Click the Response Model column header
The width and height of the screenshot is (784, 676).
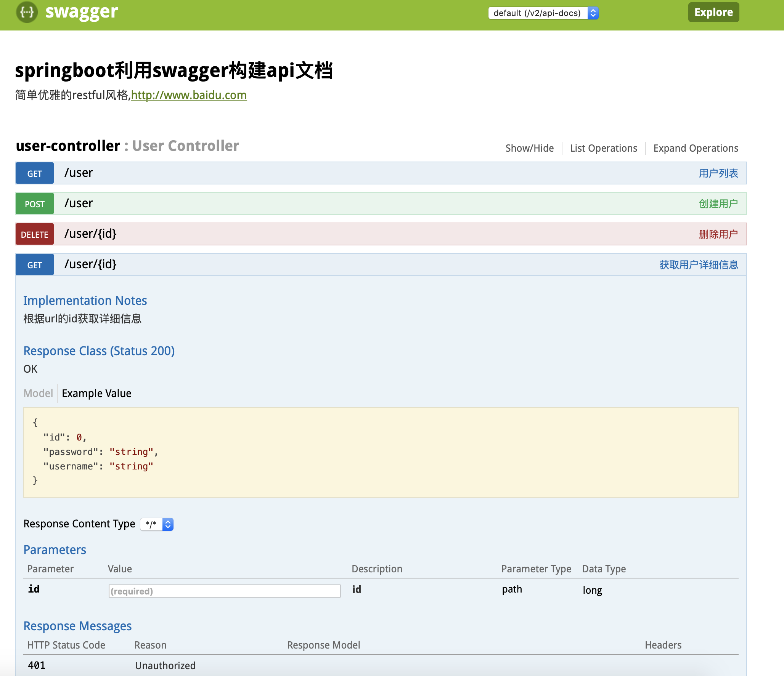coord(323,645)
